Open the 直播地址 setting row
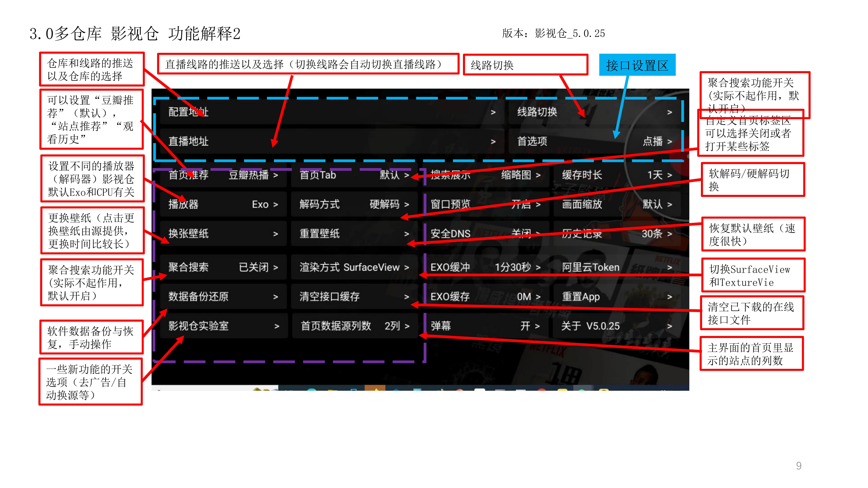Viewport: 868px width, 488px height. pyautogui.click(x=332, y=141)
